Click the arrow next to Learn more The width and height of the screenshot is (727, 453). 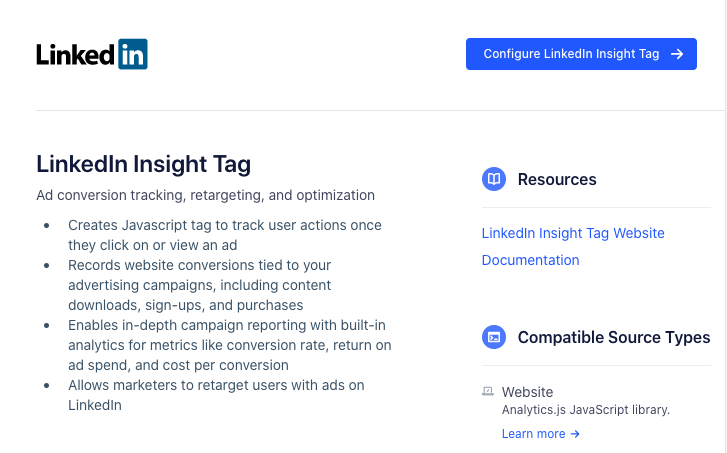pos(575,434)
